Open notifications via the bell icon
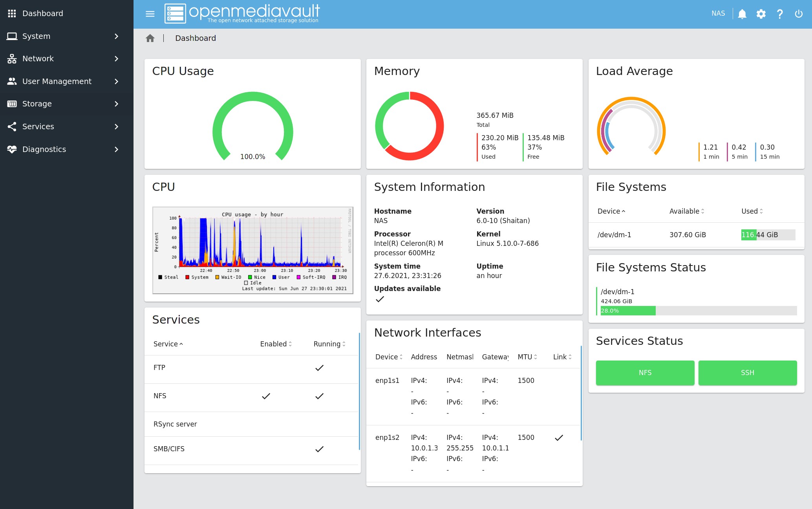 pyautogui.click(x=742, y=13)
